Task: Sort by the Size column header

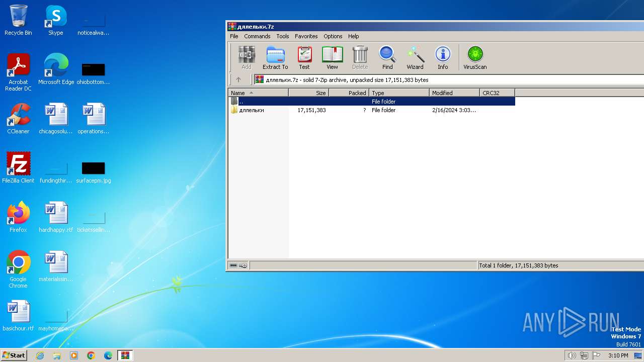Action: 309,93
